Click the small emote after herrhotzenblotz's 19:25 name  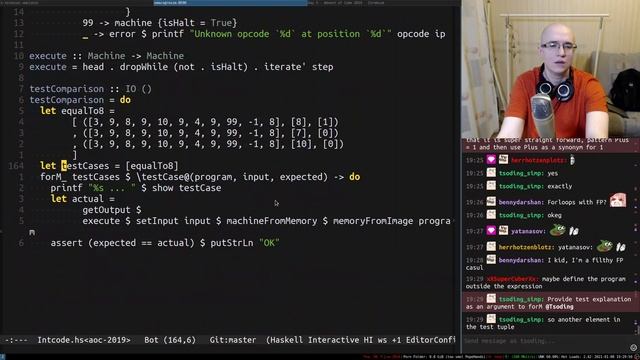pyautogui.click(x=572, y=160)
